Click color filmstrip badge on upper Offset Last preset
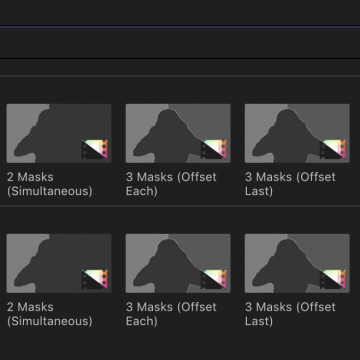 coord(333,149)
